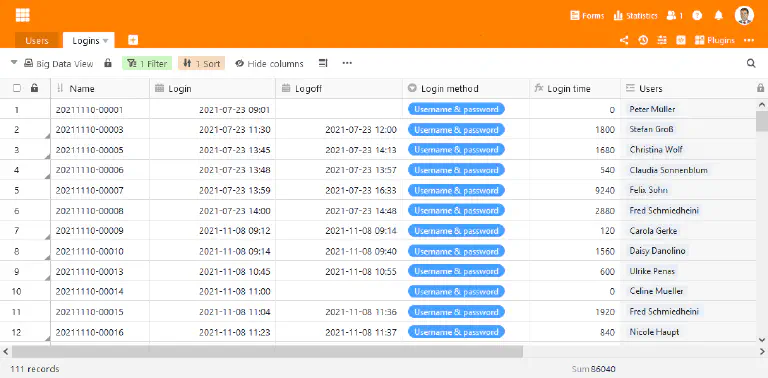Click the 111 records status text

[x=35, y=369]
